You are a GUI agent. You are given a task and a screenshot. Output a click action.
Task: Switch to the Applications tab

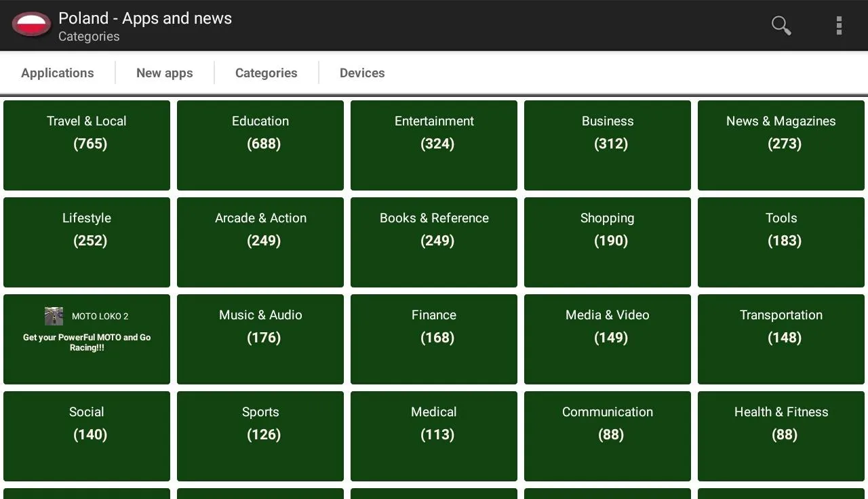click(58, 73)
